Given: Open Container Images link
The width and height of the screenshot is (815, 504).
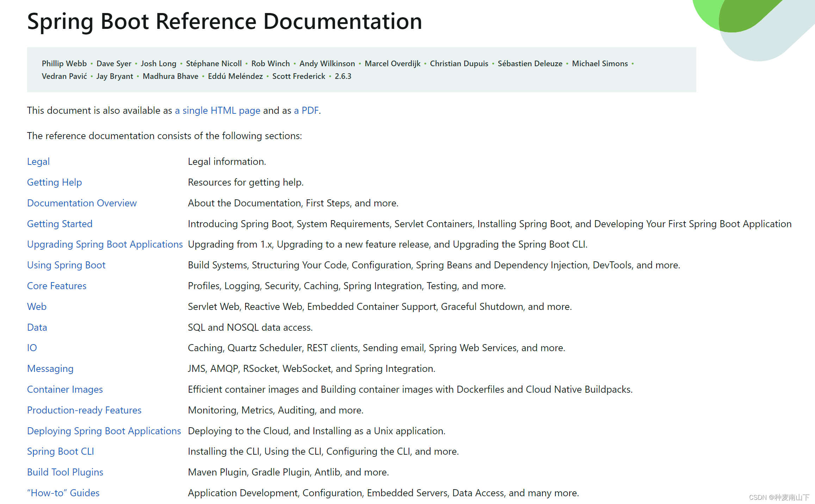Looking at the screenshot, I should click(65, 390).
